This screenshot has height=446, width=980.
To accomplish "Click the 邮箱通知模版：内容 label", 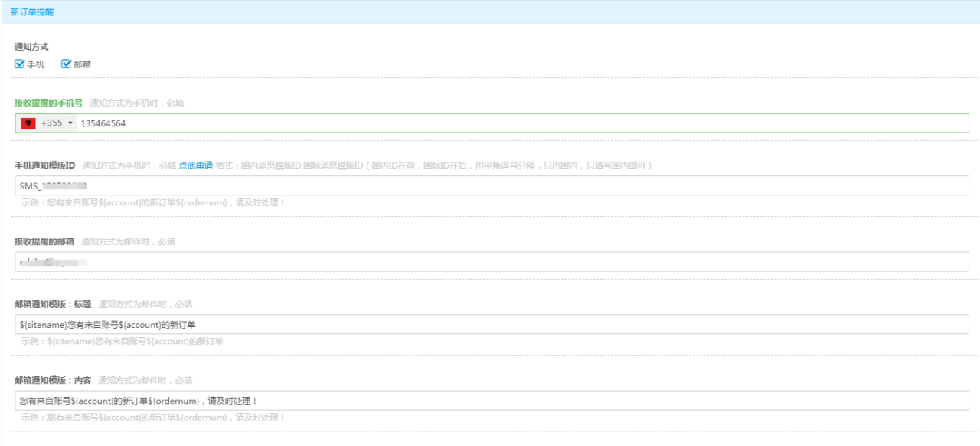I will click(x=53, y=381).
